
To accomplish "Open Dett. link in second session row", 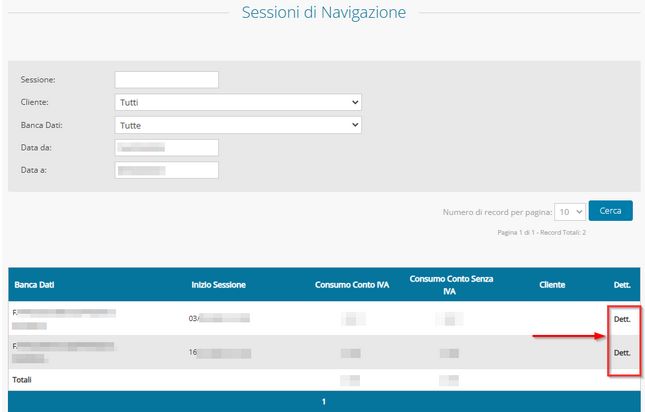I will pyautogui.click(x=621, y=353).
